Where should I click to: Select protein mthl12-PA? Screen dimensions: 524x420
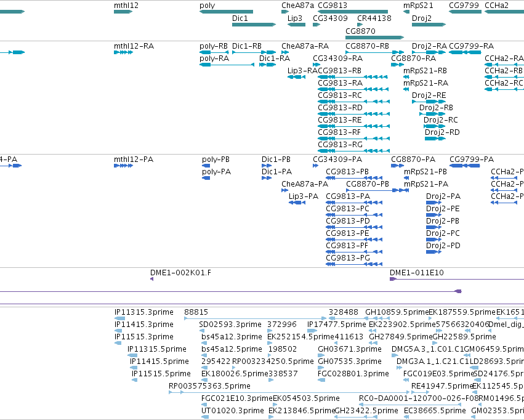[123, 166]
